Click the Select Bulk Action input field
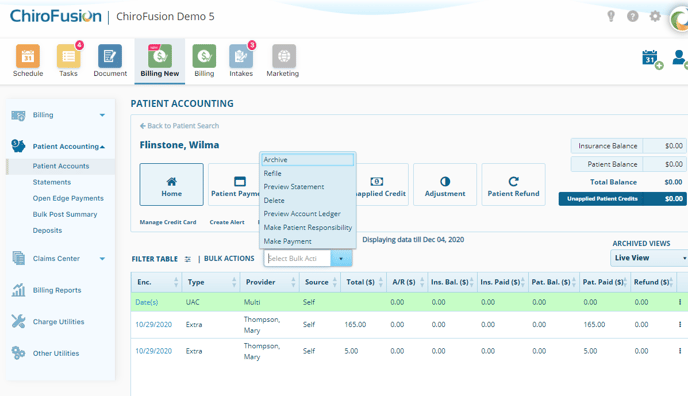Image resolution: width=688 pixels, height=396 pixels. point(297,259)
